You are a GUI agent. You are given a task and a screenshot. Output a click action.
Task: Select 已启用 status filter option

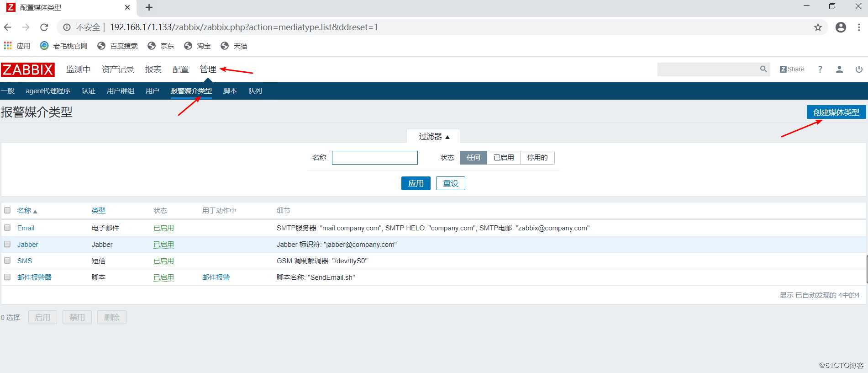coord(504,158)
